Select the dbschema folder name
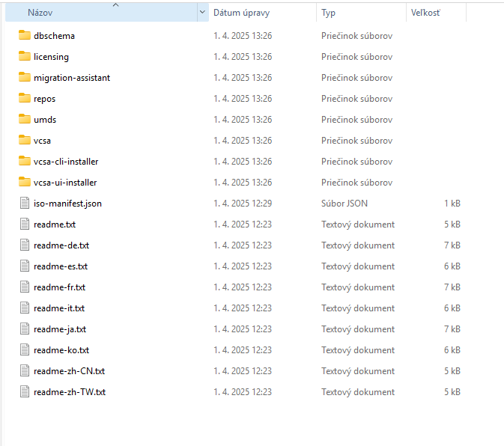The height and width of the screenshot is (446, 504). 55,36
